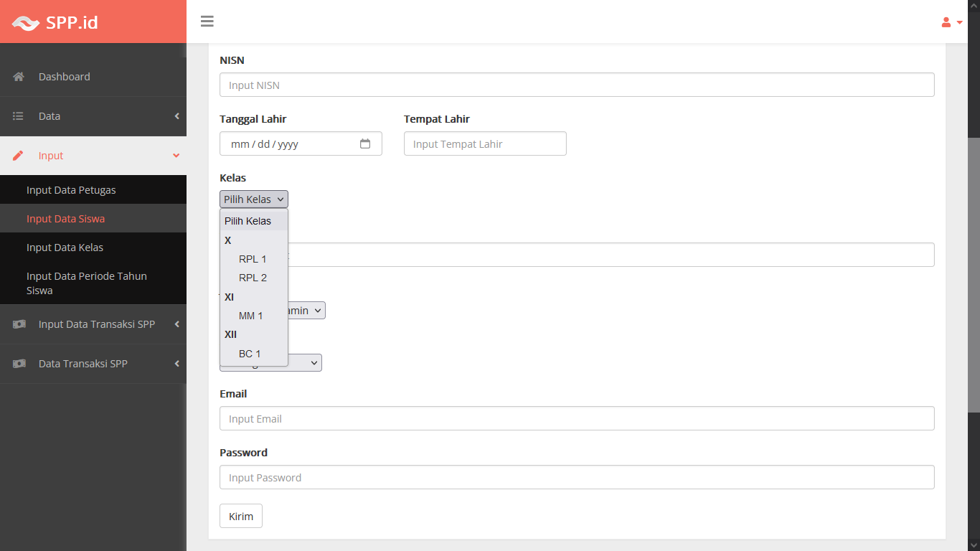This screenshot has width=980, height=551.
Task: Open the user account icon menu
Action: (x=951, y=22)
